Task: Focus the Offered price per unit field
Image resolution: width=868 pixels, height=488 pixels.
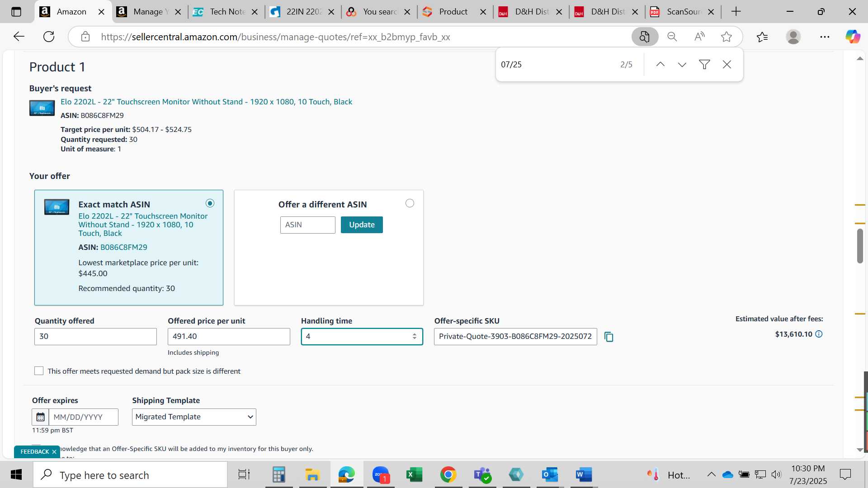Action: pyautogui.click(x=229, y=337)
